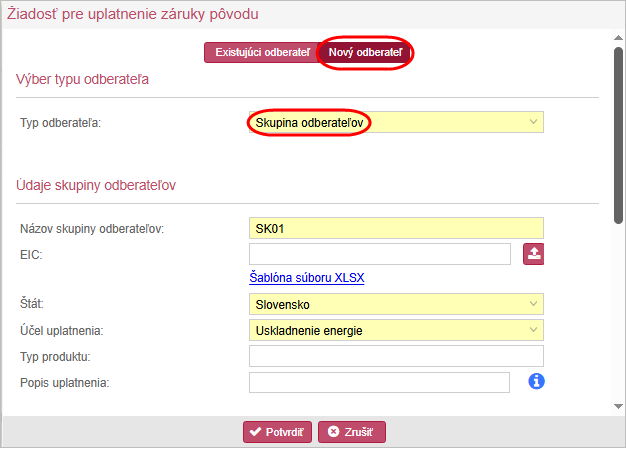Open the Účel uplatnenia dropdown
626x453 pixels.
click(x=396, y=330)
